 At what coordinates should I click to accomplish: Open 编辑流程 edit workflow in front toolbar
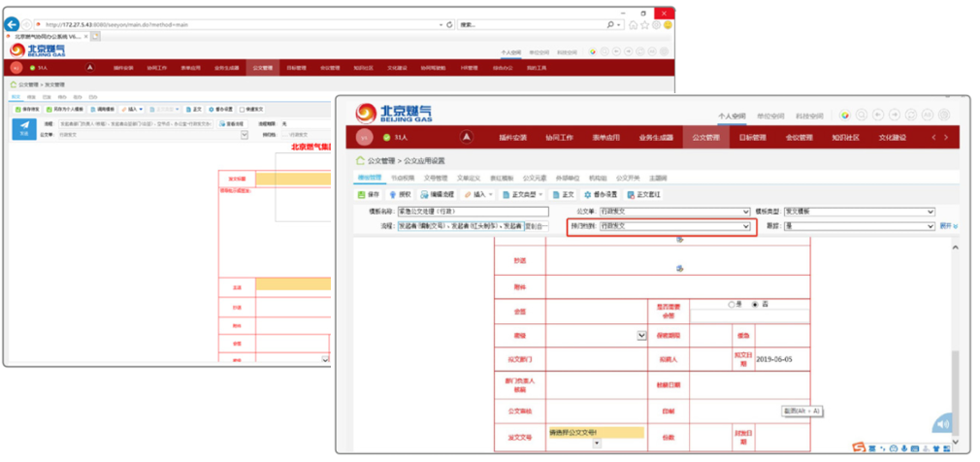pos(437,194)
